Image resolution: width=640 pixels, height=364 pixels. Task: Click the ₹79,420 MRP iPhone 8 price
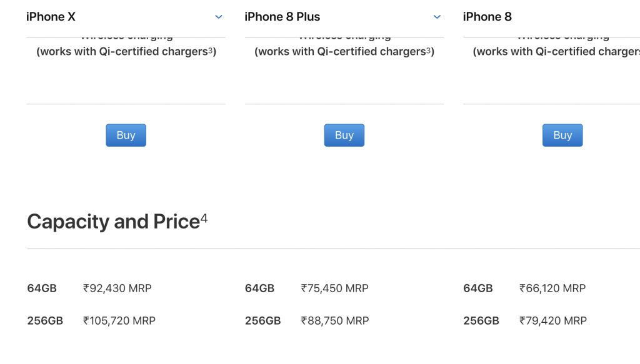click(553, 321)
